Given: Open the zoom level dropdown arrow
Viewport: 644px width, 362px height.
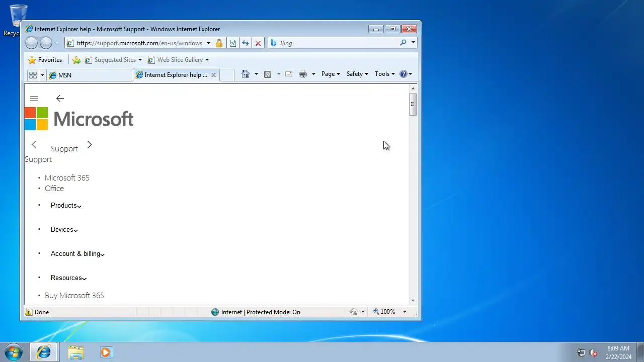Looking at the screenshot, I should click(x=405, y=312).
